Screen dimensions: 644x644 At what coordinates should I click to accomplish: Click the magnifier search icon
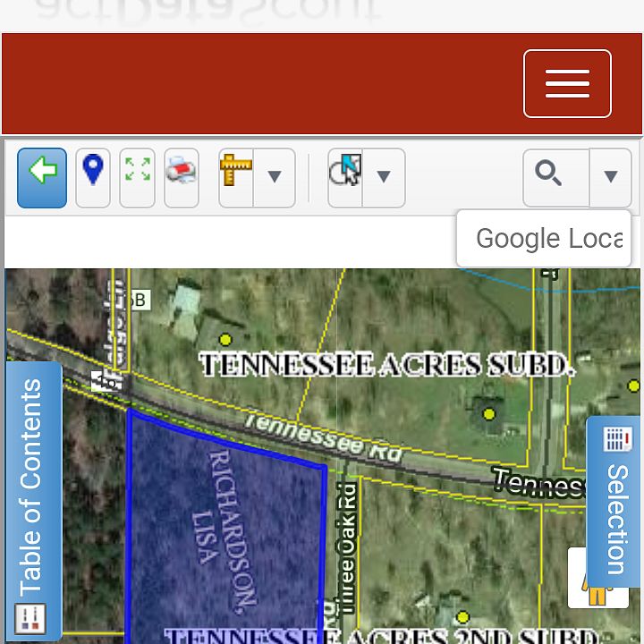556,178
